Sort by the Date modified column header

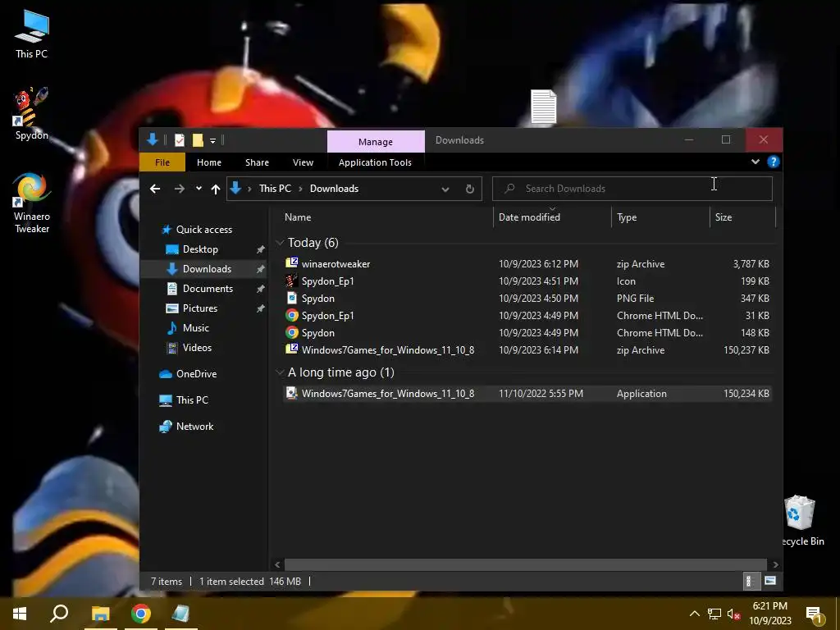point(552,217)
